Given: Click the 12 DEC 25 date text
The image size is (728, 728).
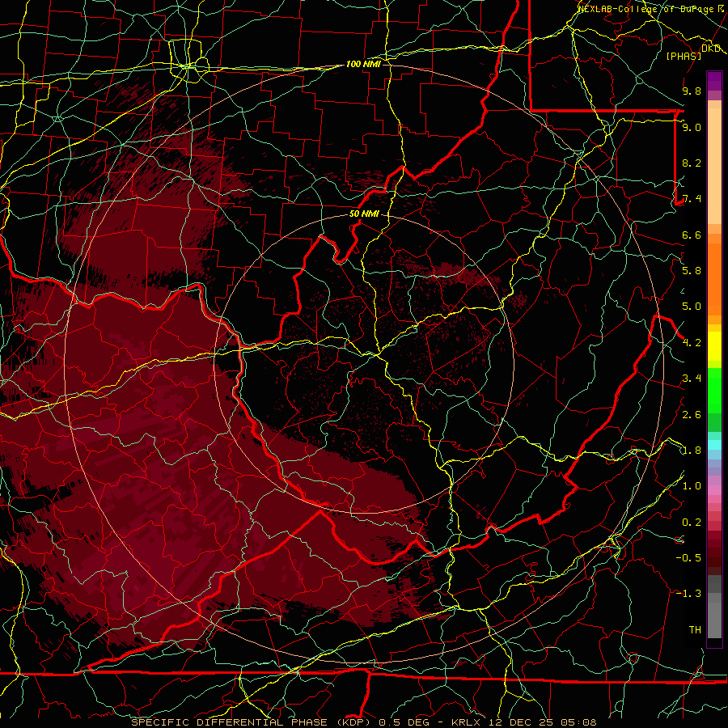Looking at the screenshot, I should click(x=521, y=722).
